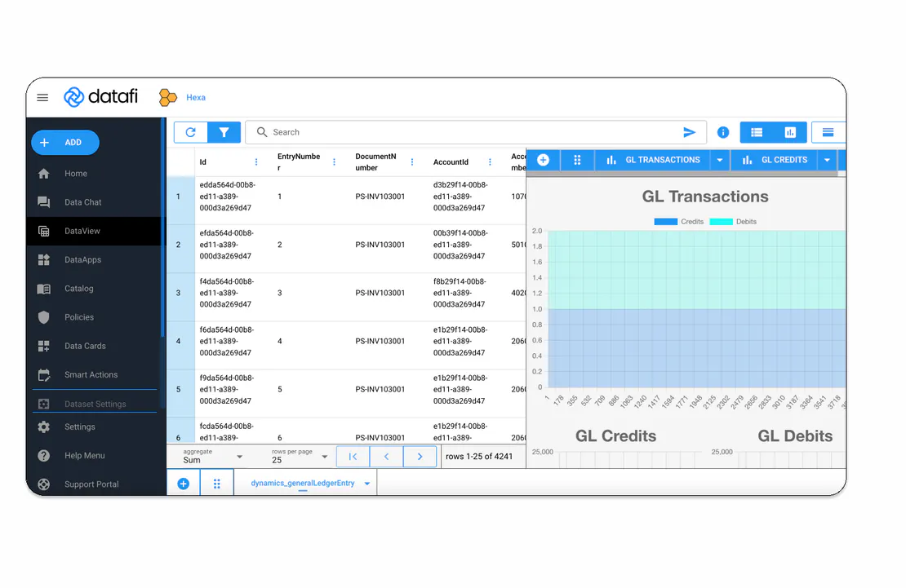
Task: Add a new chart with plus icon
Action: coord(544,160)
